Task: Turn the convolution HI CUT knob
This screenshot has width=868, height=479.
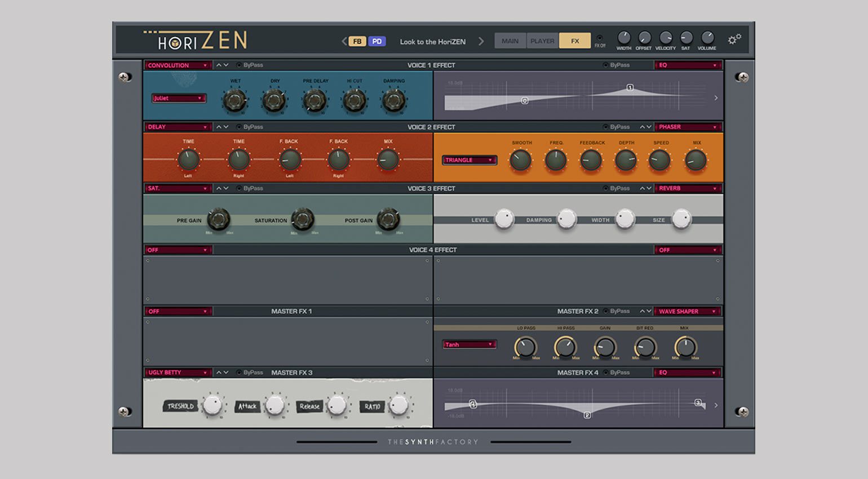Action: coord(355,101)
